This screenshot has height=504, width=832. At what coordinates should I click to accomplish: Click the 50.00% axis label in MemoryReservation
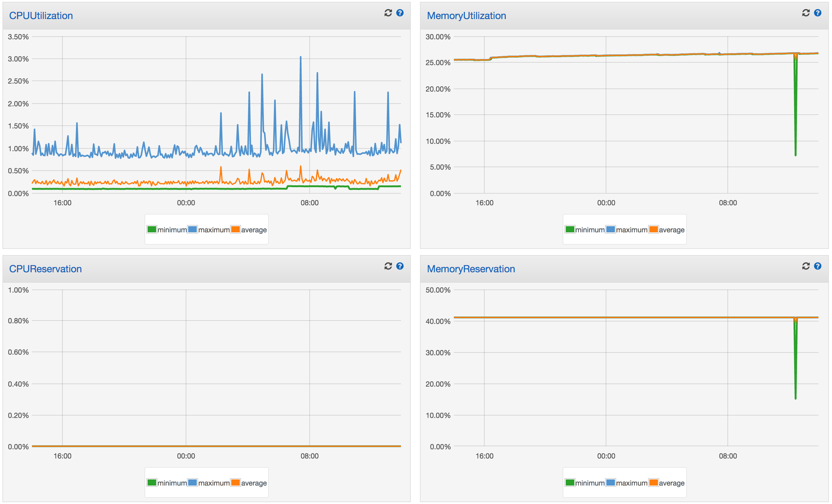click(438, 290)
